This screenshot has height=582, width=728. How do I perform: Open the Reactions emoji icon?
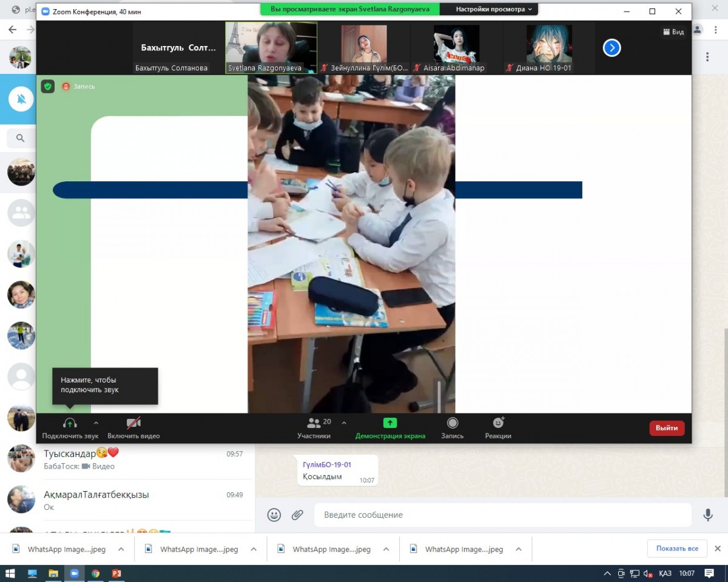[498, 423]
